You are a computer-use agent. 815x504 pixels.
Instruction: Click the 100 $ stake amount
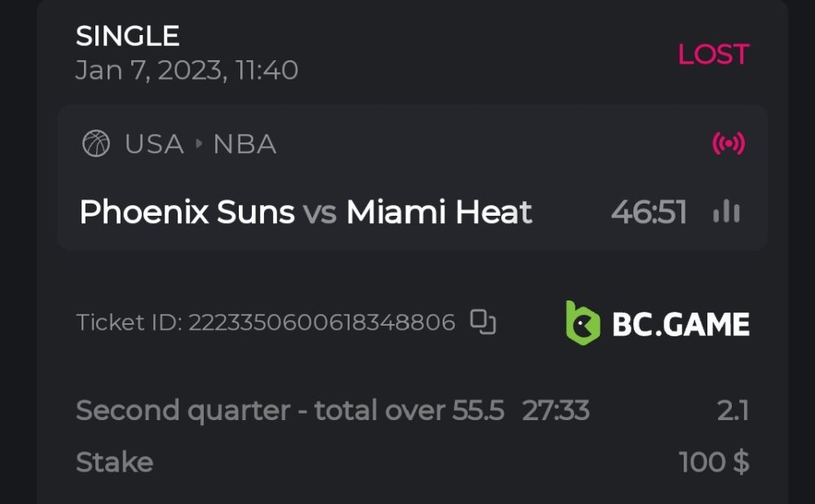coord(714,462)
